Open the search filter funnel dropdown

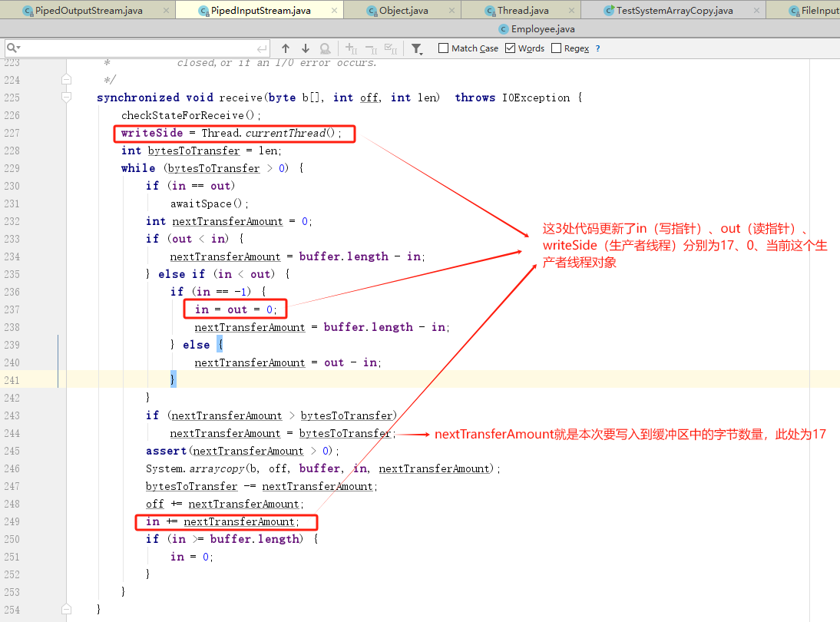coord(417,49)
